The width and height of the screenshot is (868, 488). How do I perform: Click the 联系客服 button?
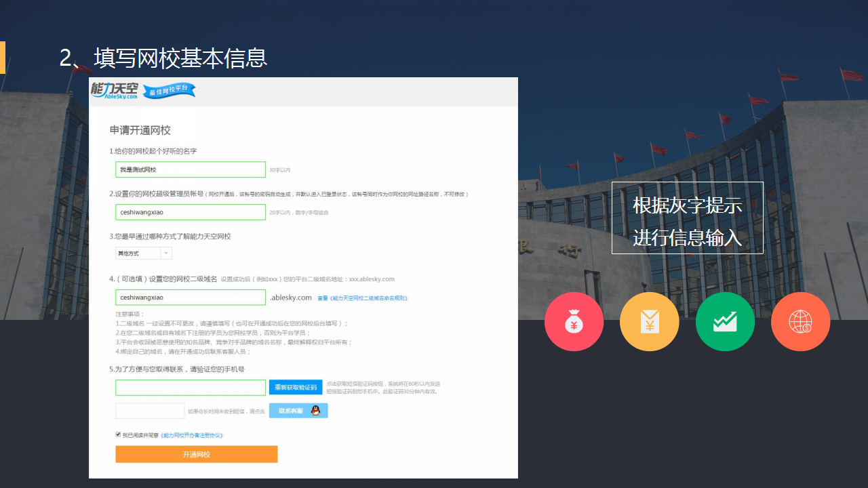(291, 411)
